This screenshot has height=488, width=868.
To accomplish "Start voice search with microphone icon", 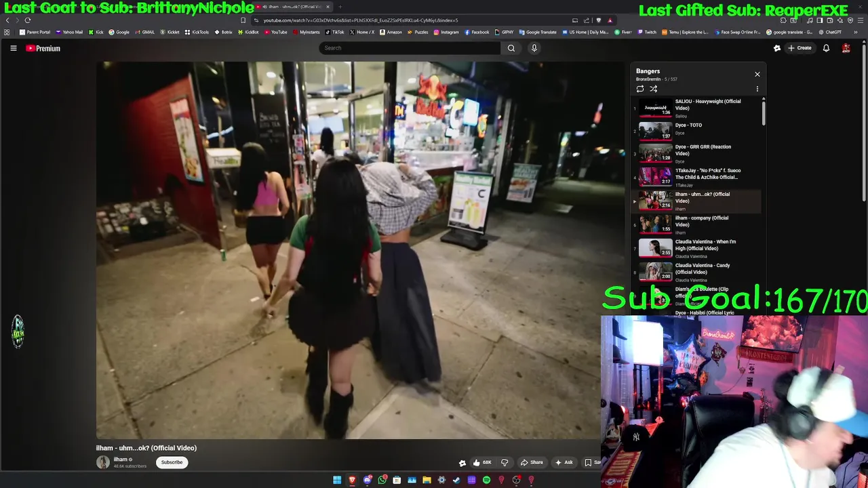I will tap(534, 48).
